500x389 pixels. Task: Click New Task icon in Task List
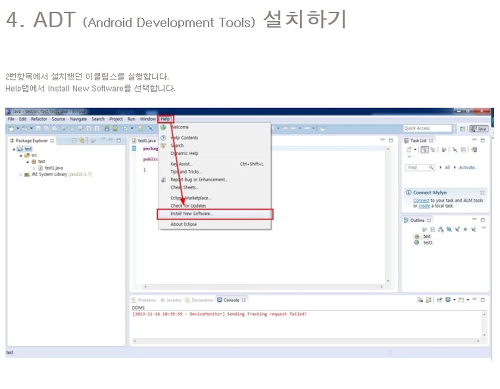(409, 150)
